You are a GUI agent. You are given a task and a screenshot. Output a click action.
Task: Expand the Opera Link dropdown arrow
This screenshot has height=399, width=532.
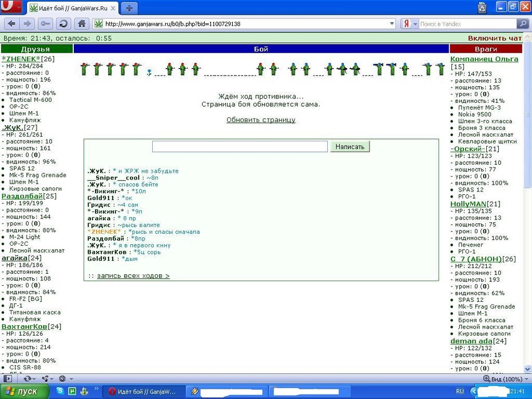(x=34, y=379)
